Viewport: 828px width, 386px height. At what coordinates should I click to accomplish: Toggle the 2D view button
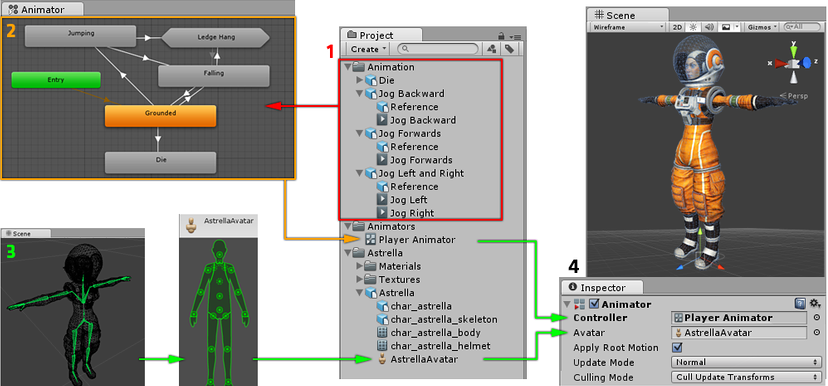(x=677, y=27)
